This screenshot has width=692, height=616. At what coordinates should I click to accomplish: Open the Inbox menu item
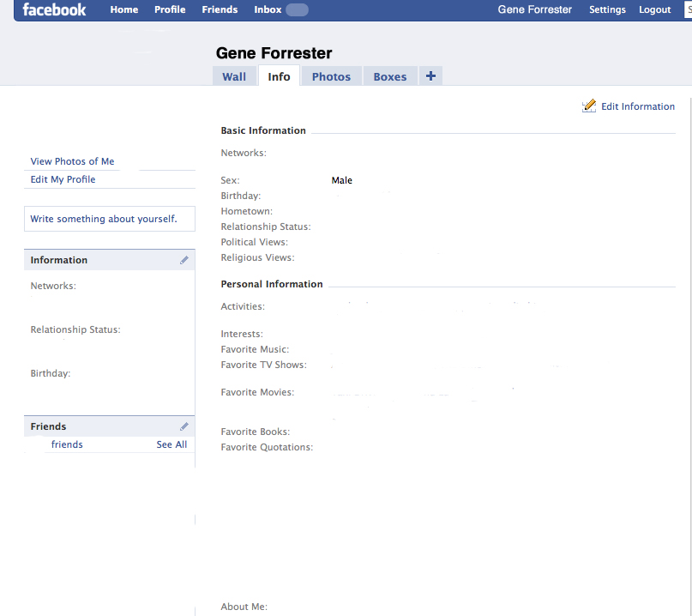(268, 9)
